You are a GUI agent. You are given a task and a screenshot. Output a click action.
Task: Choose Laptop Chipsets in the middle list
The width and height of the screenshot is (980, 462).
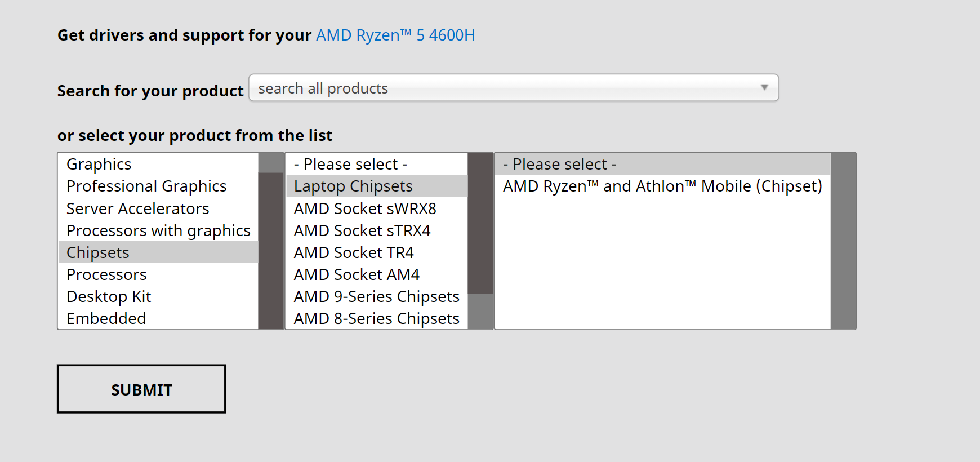click(377, 186)
